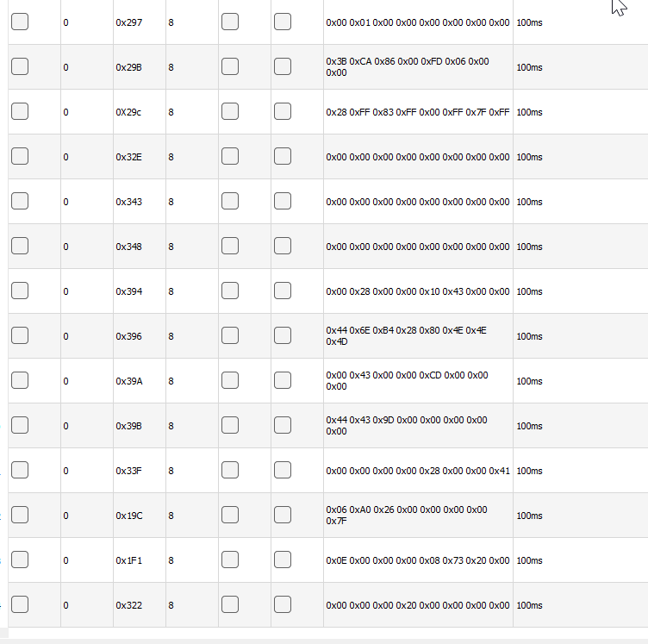Edit the data bytes starting with 0x3B 0xCA
Screen dimensions: 648x644
pos(408,67)
